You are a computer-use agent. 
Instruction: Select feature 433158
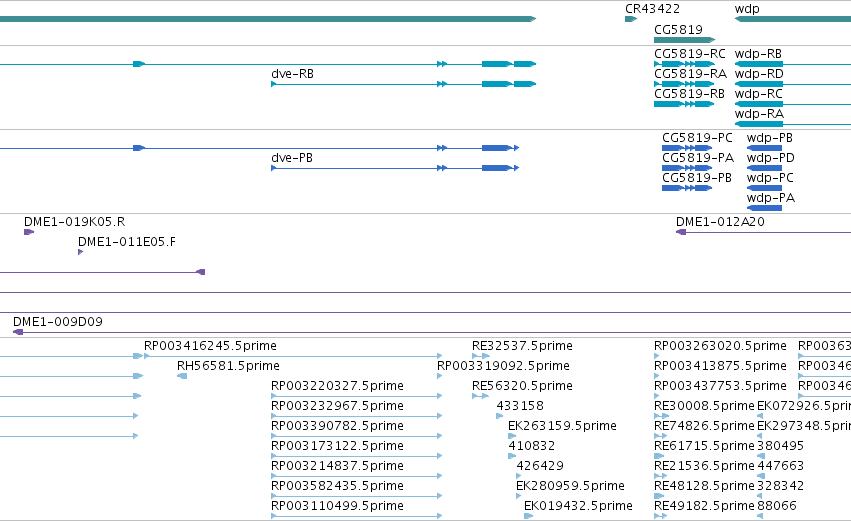520,406
